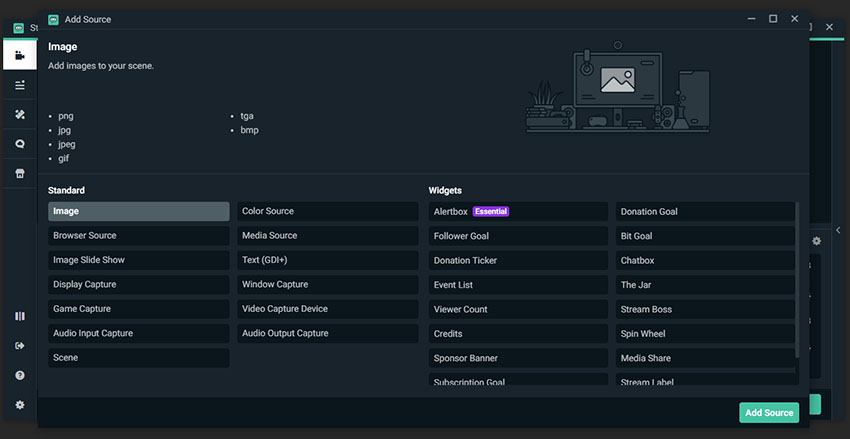Open the Editor camera icon in sidebar

(20, 55)
